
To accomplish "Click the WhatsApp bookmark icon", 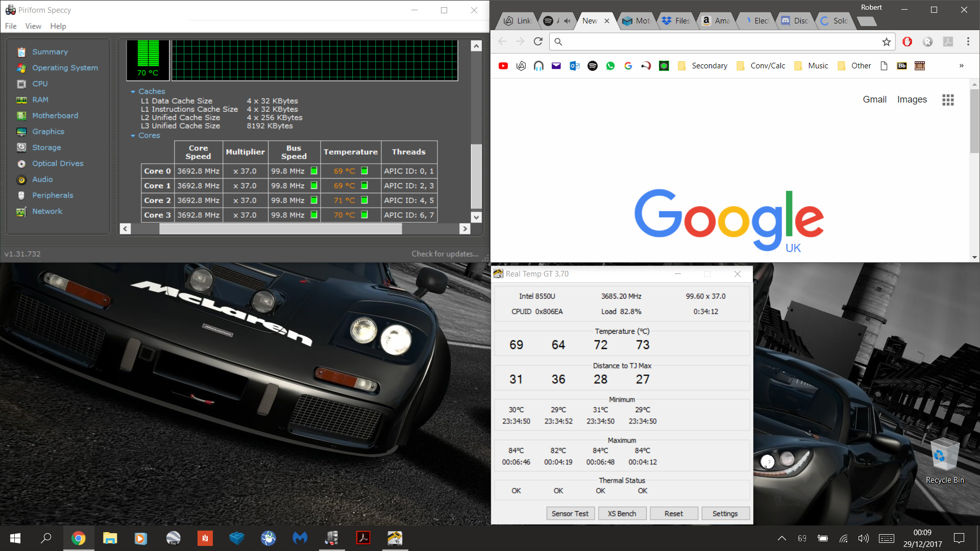I will (x=610, y=66).
